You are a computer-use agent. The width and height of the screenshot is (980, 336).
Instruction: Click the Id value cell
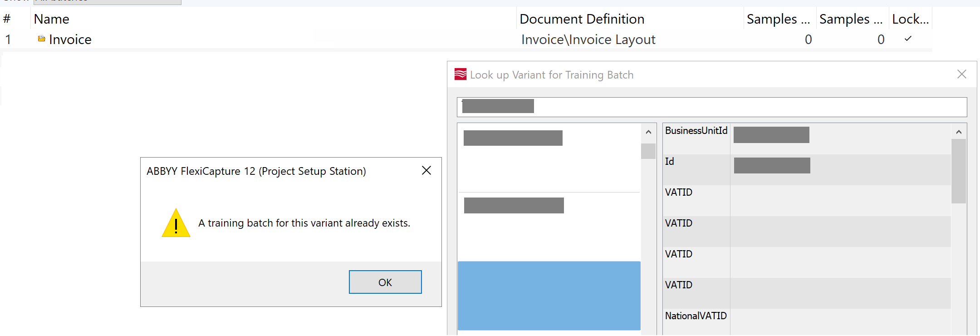coord(840,169)
